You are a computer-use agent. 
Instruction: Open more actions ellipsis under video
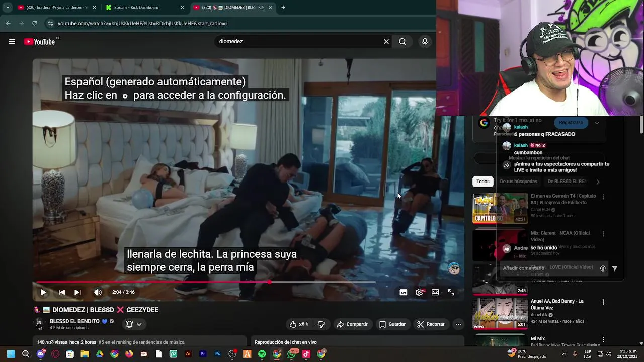[x=458, y=324]
